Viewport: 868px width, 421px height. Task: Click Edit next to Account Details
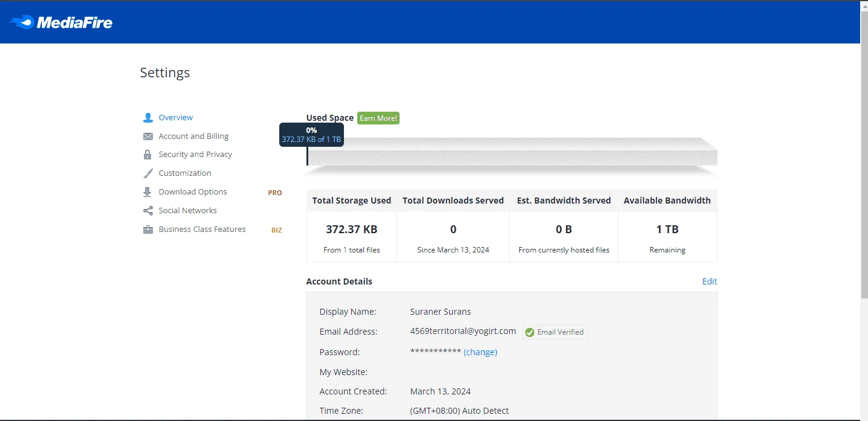coord(710,281)
